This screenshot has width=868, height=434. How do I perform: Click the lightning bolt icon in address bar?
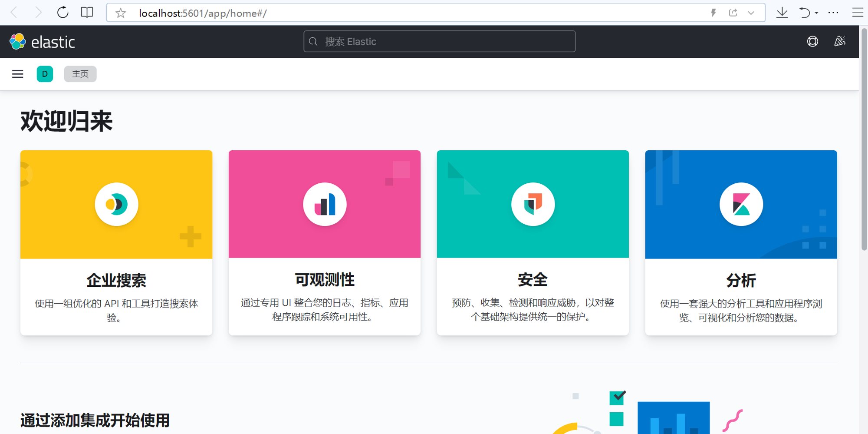coord(713,13)
